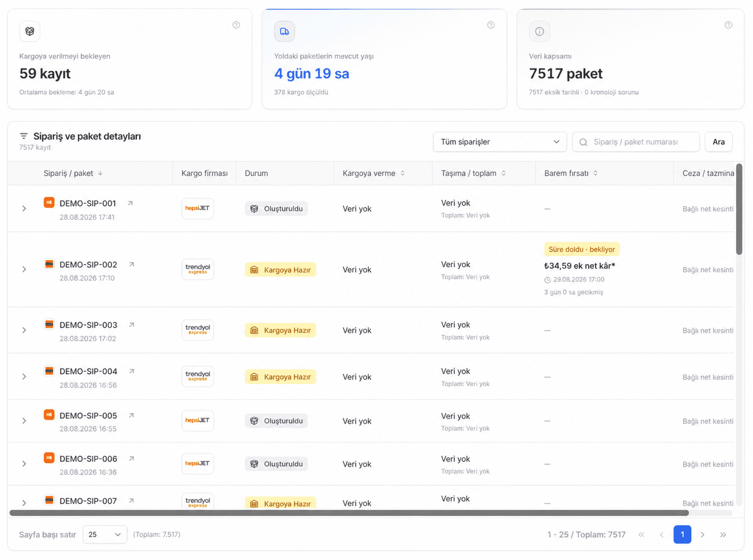Image resolution: width=753 pixels, height=560 pixels.
Task: Open external link for DEMO-SIP-001
Action: coord(131,203)
